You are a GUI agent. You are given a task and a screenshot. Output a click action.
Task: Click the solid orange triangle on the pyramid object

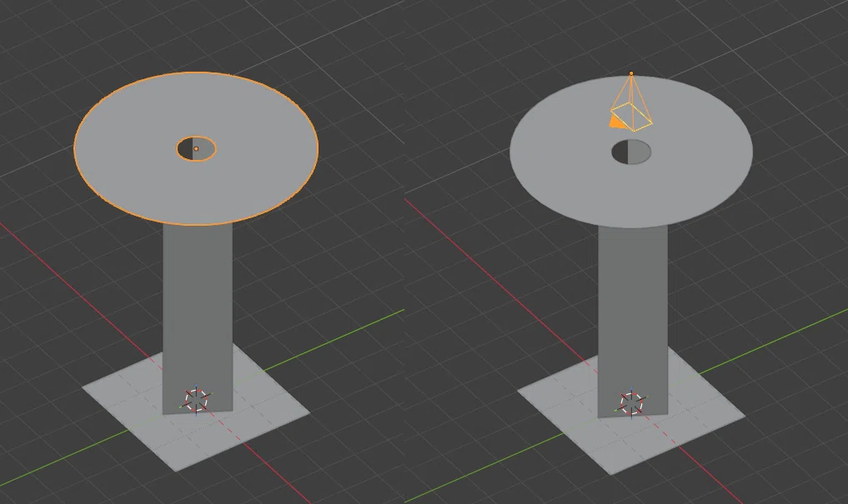pyautogui.click(x=616, y=121)
